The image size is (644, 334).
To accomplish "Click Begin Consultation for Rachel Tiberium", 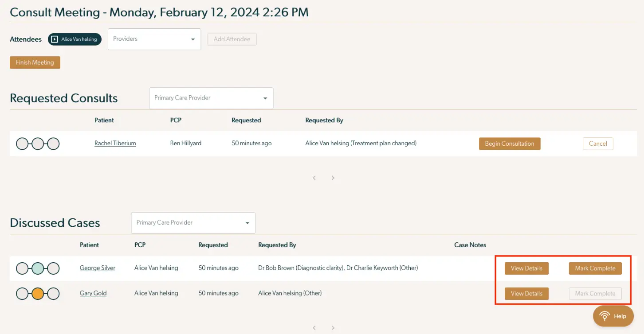I will [509, 144].
